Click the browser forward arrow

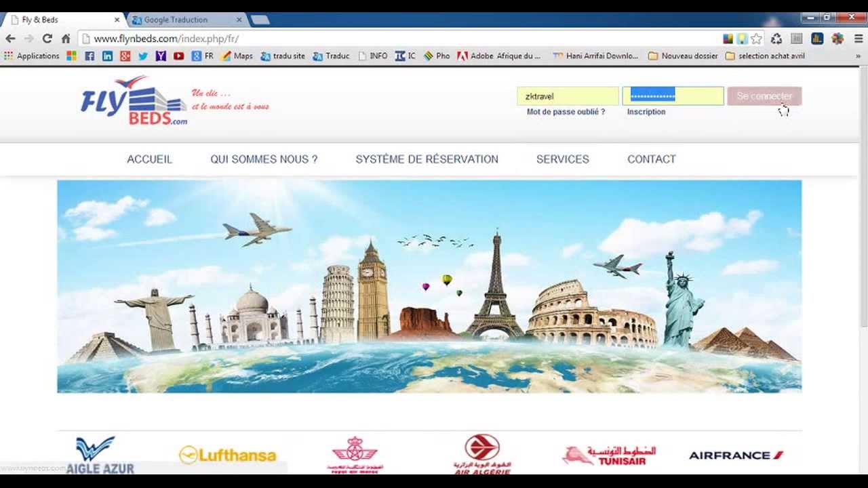pyautogui.click(x=28, y=39)
